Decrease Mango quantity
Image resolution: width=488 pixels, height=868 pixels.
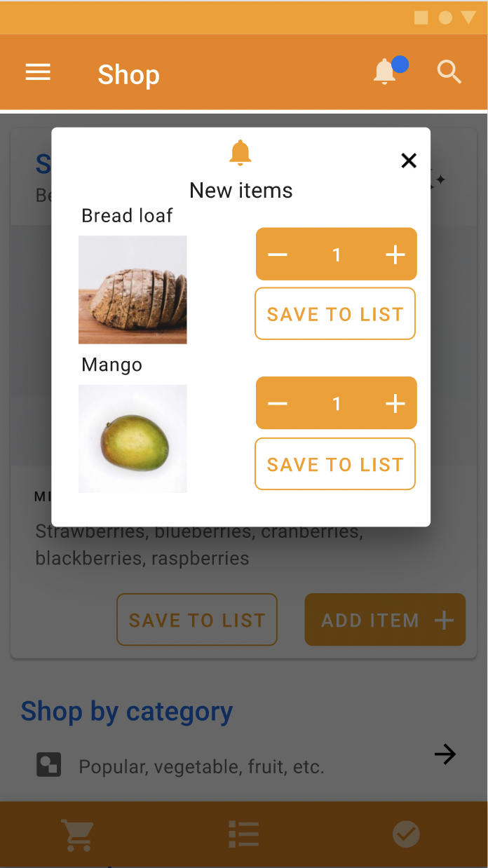point(278,403)
